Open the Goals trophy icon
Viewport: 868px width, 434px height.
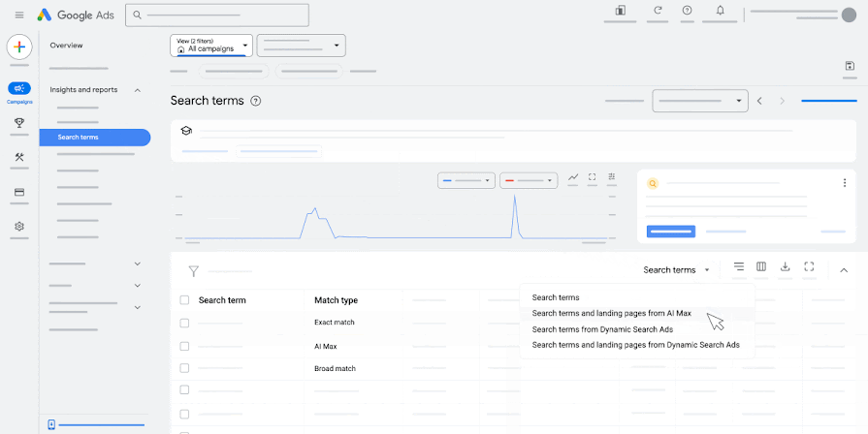coord(19,123)
